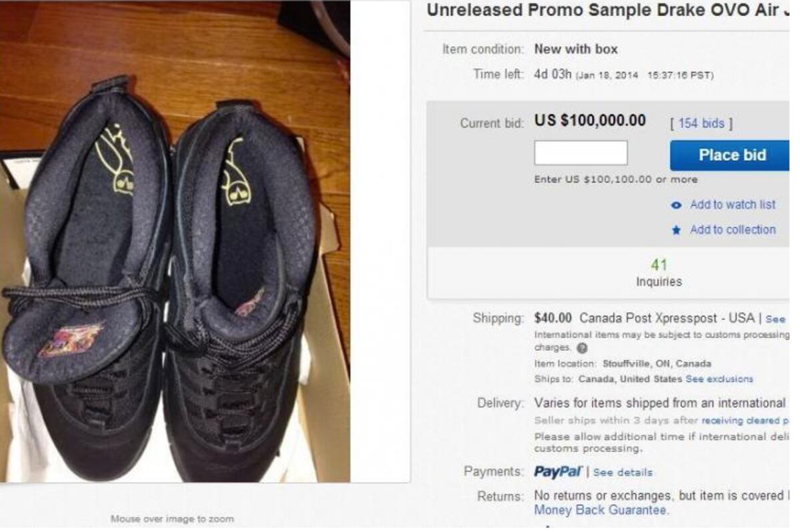The image size is (800, 532).
Task: Click the eye icon beside Add to watch list
Action: click(677, 205)
